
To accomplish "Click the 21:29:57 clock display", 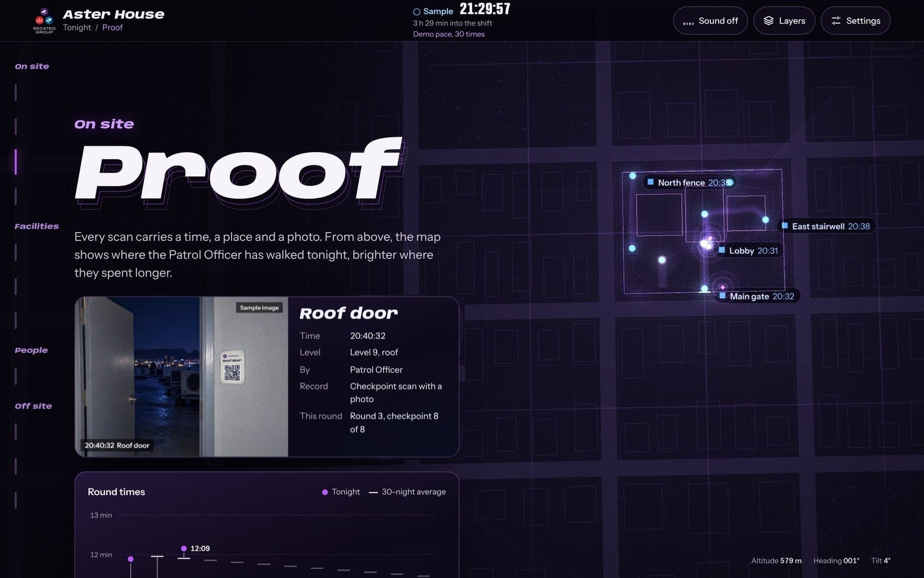I will click(x=485, y=9).
